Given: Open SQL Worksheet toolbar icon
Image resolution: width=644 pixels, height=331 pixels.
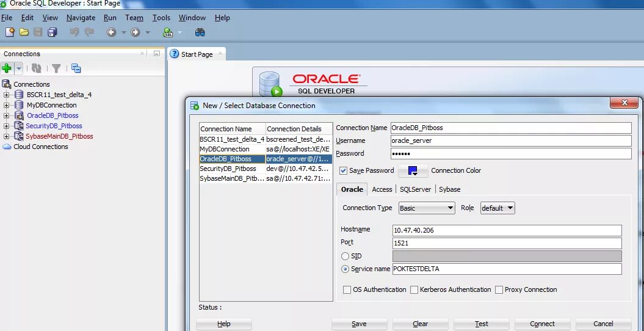Looking at the screenshot, I should [x=168, y=32].
